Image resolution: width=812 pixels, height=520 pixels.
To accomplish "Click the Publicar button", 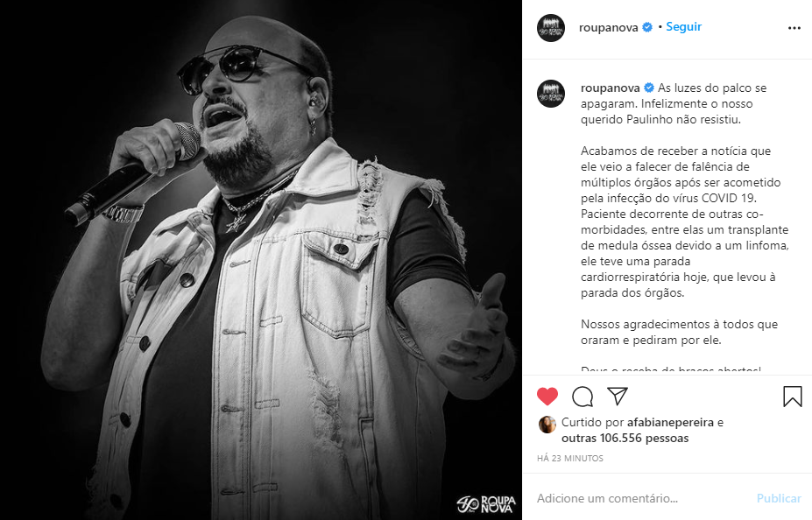I will (x=779, y=498).
